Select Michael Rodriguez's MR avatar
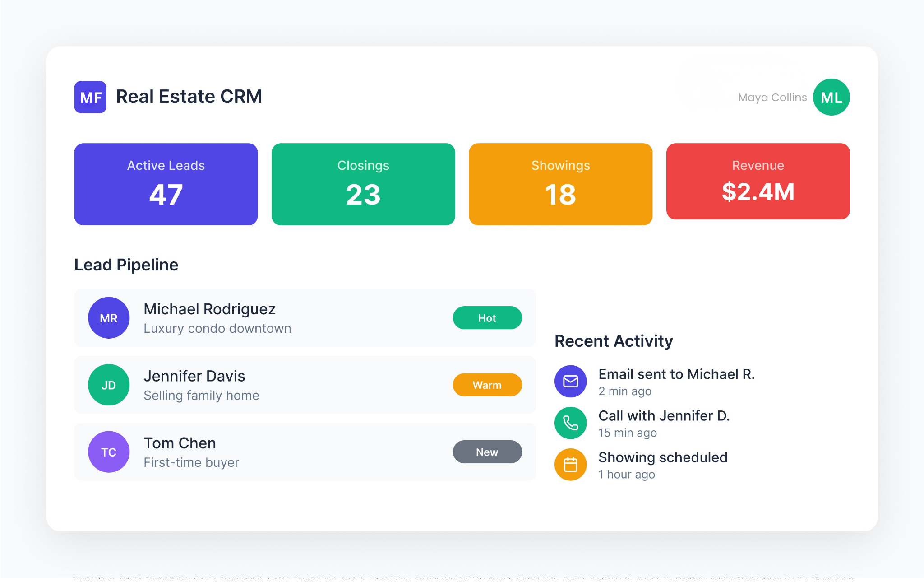924x587 pixels. coord(109,317)
